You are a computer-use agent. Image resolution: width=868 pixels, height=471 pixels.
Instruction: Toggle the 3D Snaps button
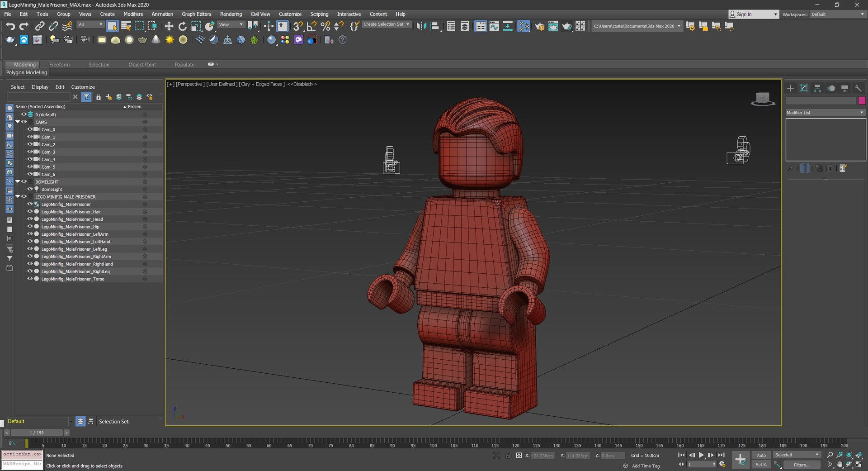297,26
